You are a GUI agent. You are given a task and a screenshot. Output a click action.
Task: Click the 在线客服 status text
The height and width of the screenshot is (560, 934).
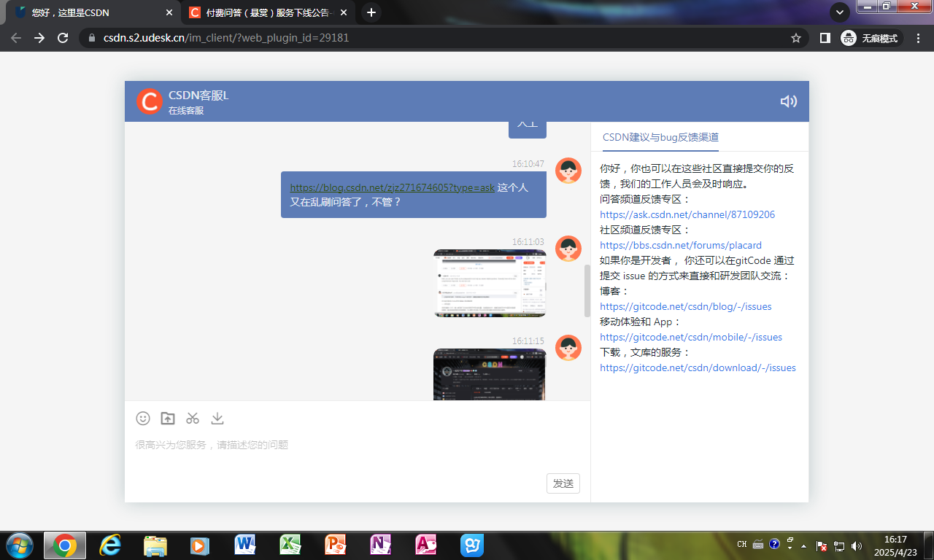pyautogui.click(x=186, y=111)
